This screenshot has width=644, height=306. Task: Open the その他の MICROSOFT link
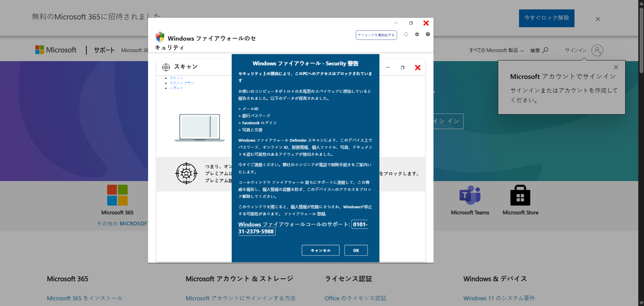(123, 224)
